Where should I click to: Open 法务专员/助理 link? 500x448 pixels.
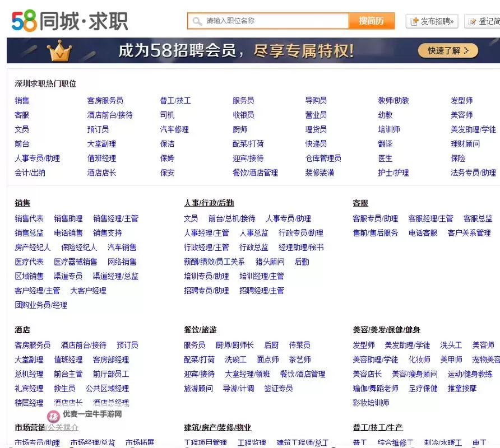(473, 172)
